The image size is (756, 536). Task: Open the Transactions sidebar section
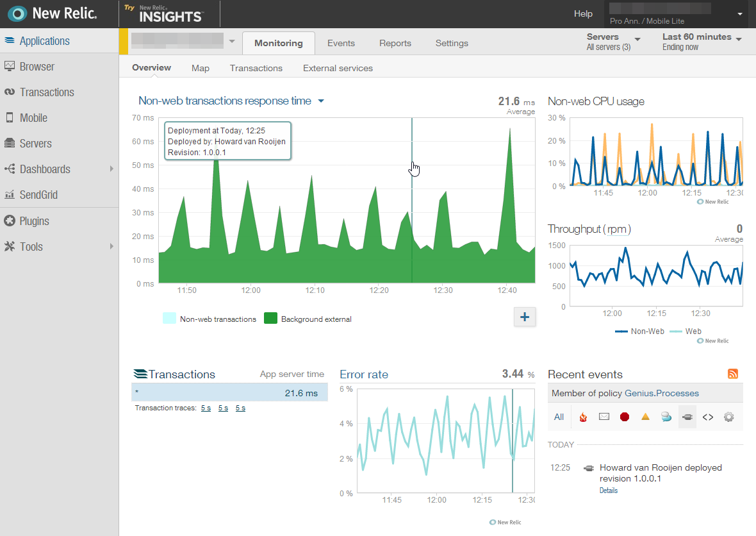click(59, 92)
